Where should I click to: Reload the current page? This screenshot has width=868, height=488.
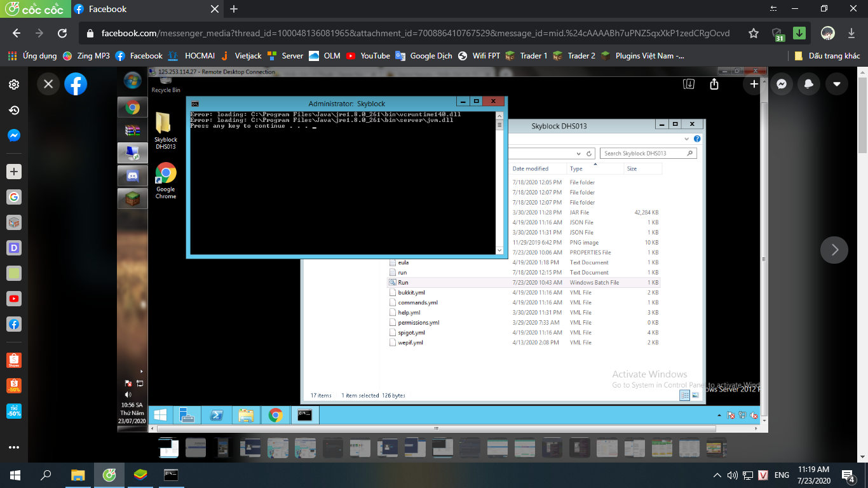click(x=62, y=33)
